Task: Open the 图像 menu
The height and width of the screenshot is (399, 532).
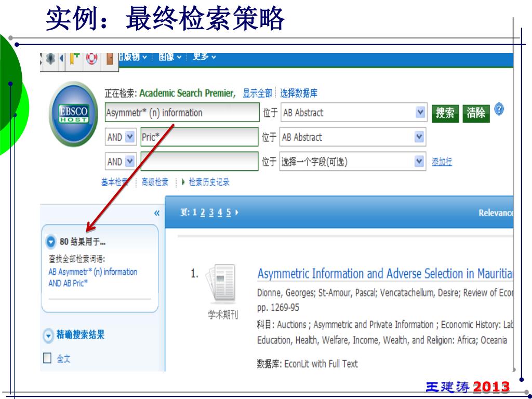Action: tap(170, 57)
